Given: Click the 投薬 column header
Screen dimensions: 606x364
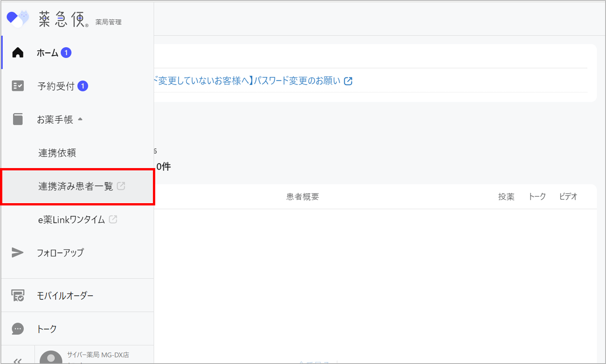Looking at the screenshot, I should pos(506,197).
